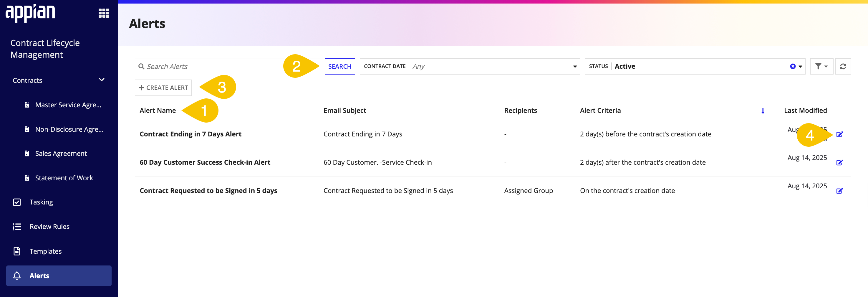Open the Appian apps grid menu
The image size is (868, 297).
click(103, 13)
